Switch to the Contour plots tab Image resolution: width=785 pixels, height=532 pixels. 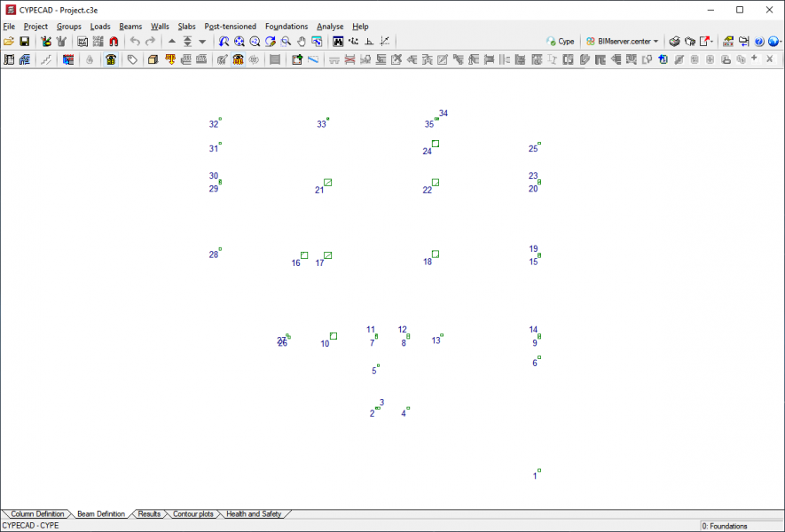[192, 514]
